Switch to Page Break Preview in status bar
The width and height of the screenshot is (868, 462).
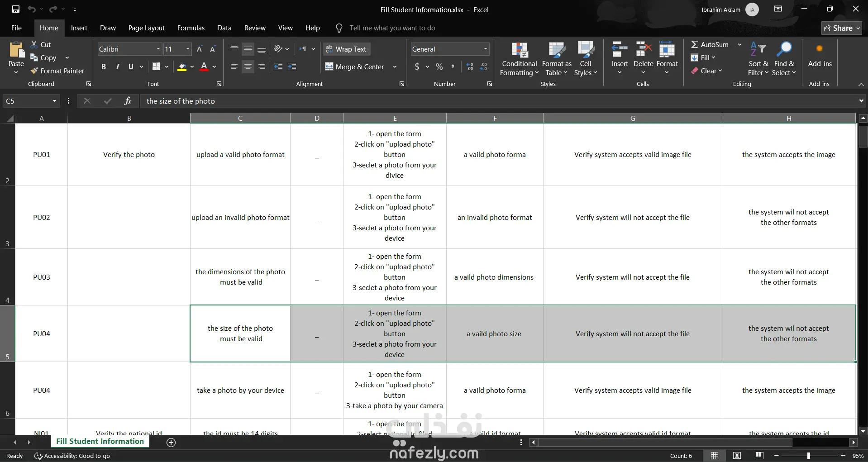(x=759, y=456)
